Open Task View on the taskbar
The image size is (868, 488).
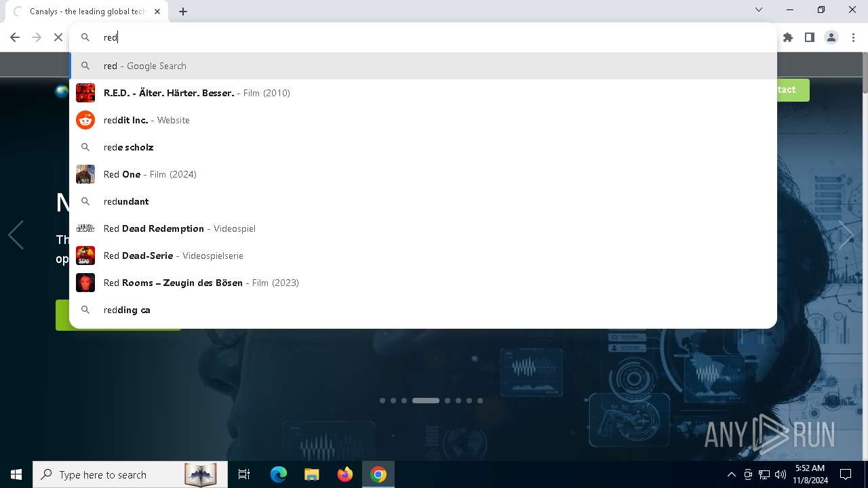coord(244,474)
